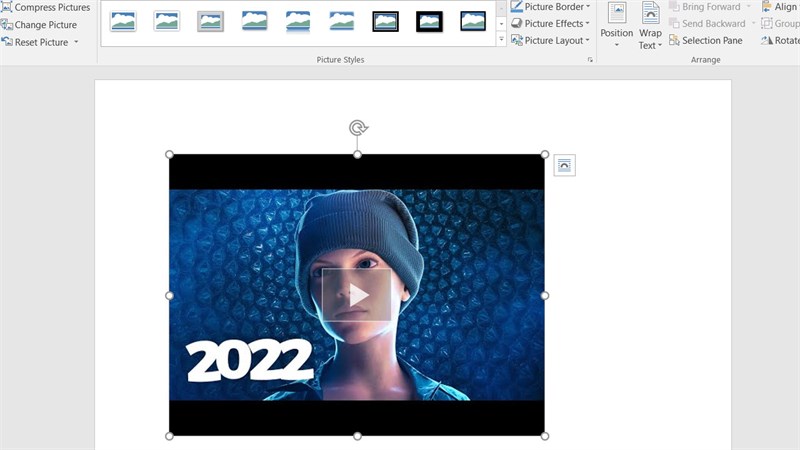Click the Align button

tap(780, 7)
